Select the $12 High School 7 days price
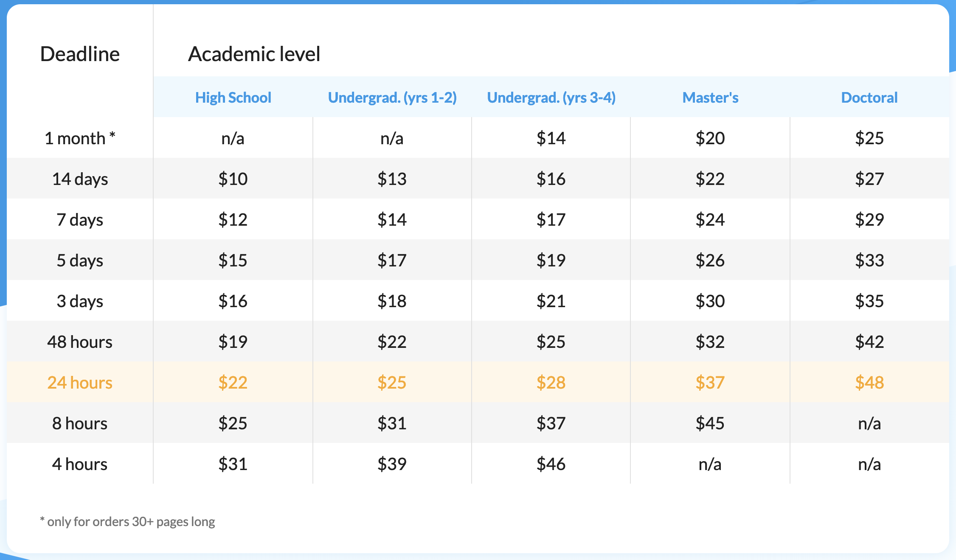 (x=233, y=220)
